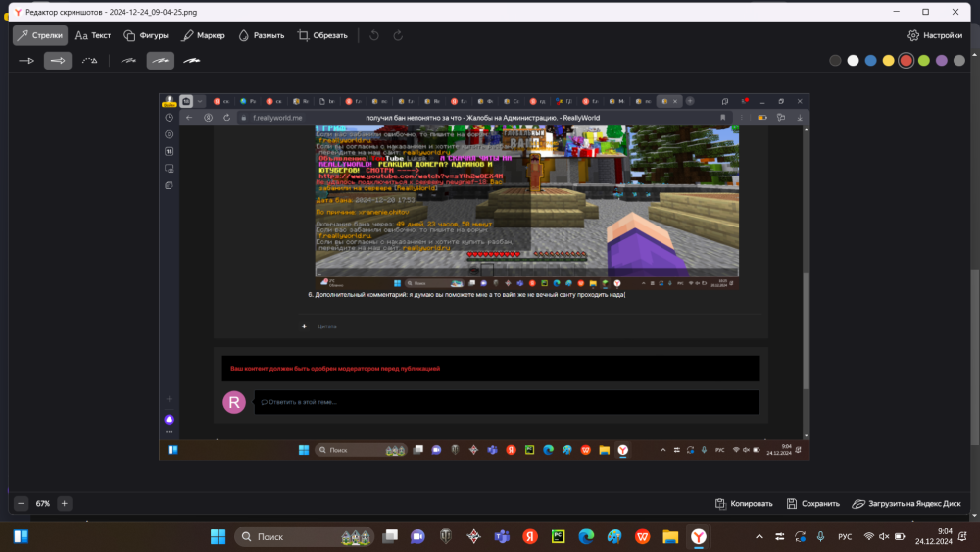The image size is (980, 552).
Task: Choose the white color swatch
Action: point(854,61)
